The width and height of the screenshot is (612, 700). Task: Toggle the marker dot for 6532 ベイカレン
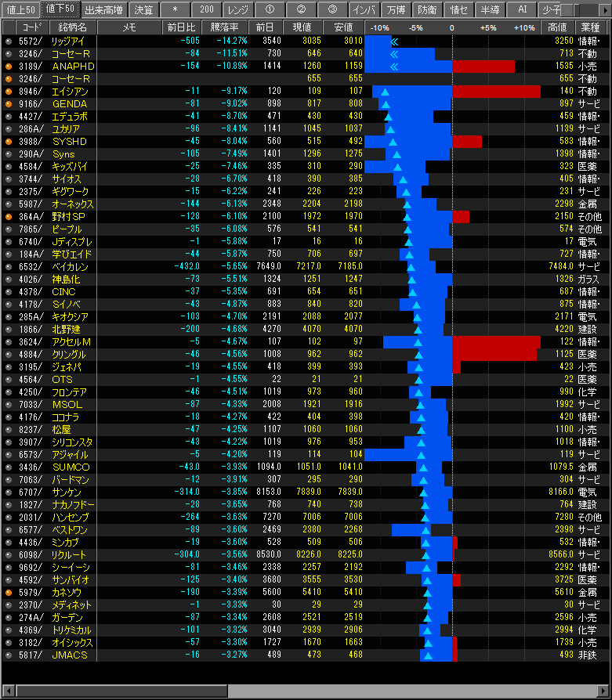pyautogui.click(x=9, y=266)
